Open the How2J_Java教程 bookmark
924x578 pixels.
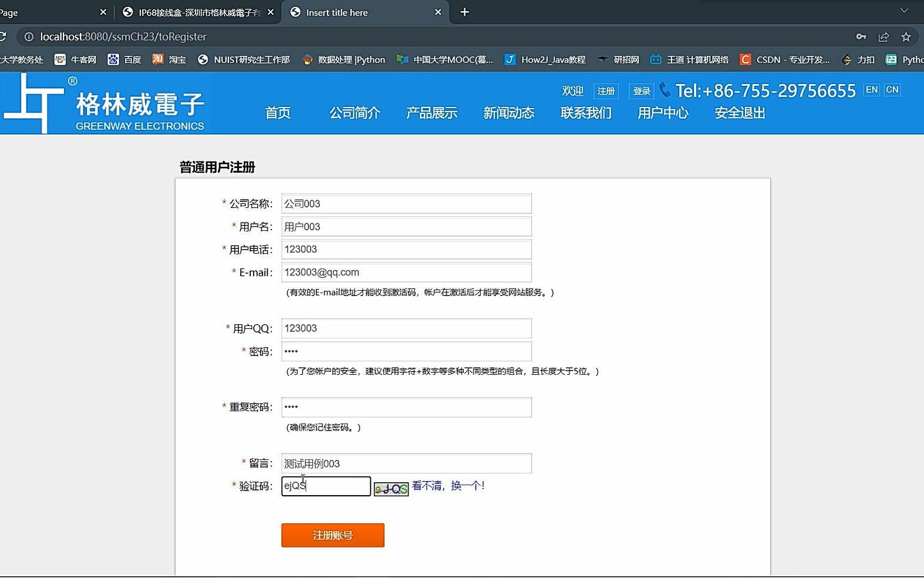[545, 59]
